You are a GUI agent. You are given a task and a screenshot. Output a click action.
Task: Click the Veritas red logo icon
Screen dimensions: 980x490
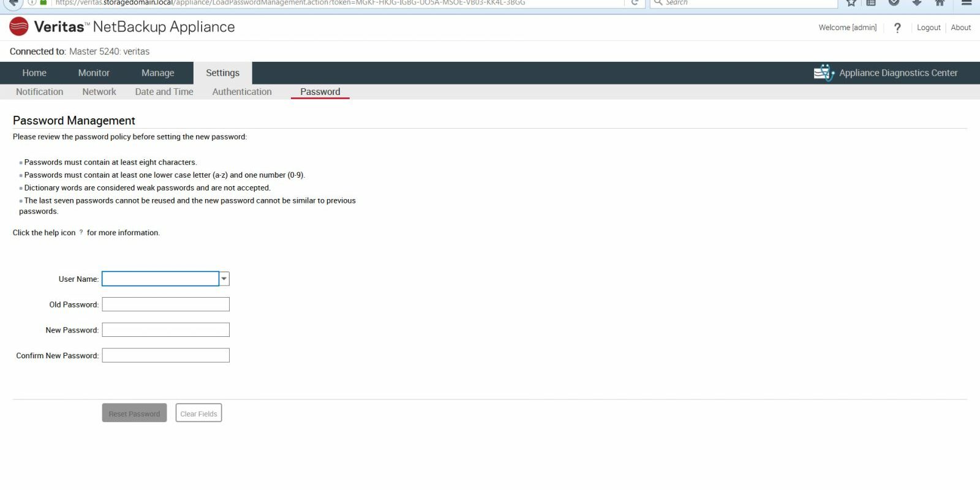[19, 27]
